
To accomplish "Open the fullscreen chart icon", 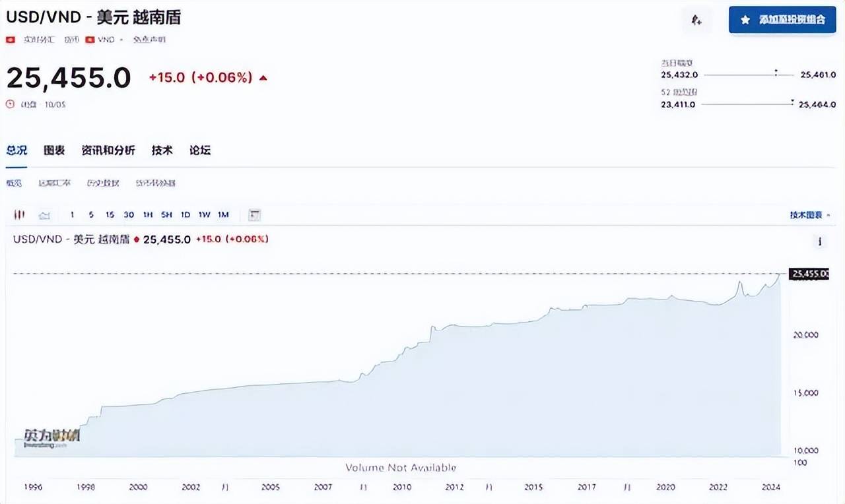I will [254, 214].
